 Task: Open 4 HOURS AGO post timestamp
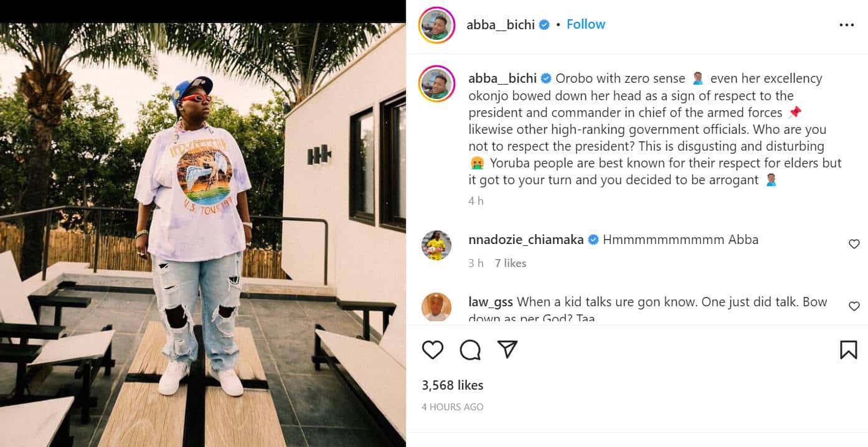[x=453, y=407]
